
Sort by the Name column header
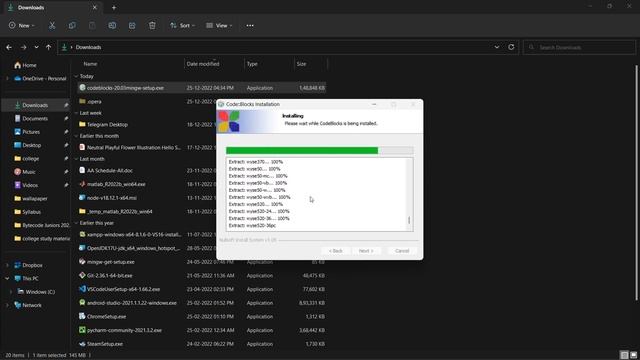[x=90, y=64]
